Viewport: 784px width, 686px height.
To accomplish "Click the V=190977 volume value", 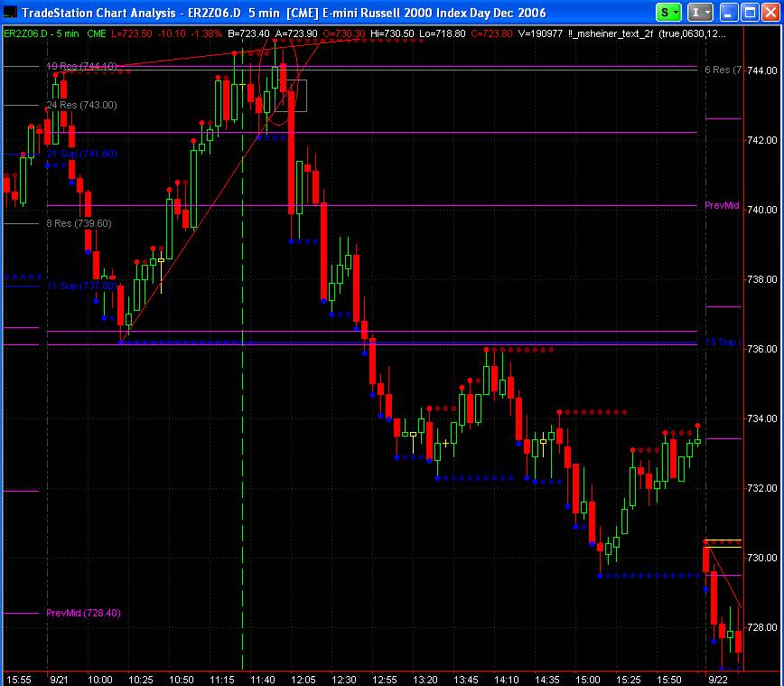I will (541, 34).
